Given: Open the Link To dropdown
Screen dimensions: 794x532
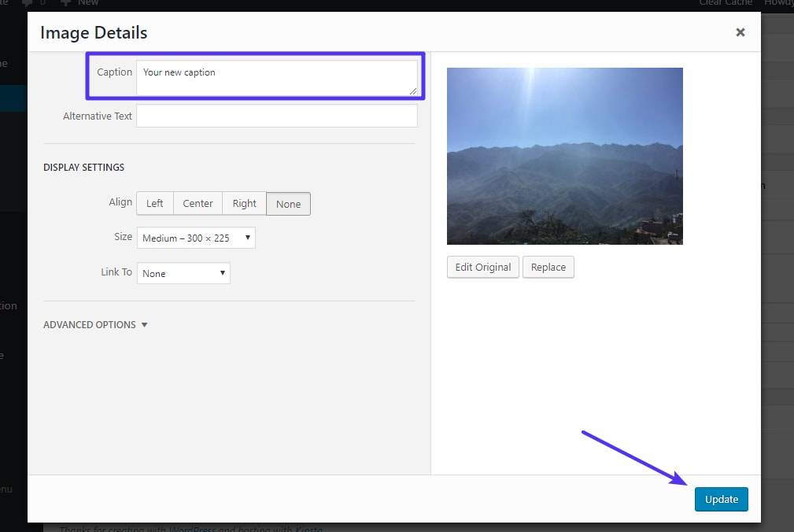Looking at the screenshot, I should pyautogui.click(x=183, y=273).
